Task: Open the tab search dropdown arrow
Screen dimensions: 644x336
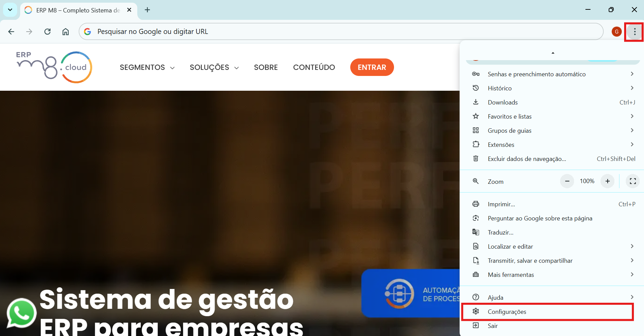Action: tap(10, 10)
